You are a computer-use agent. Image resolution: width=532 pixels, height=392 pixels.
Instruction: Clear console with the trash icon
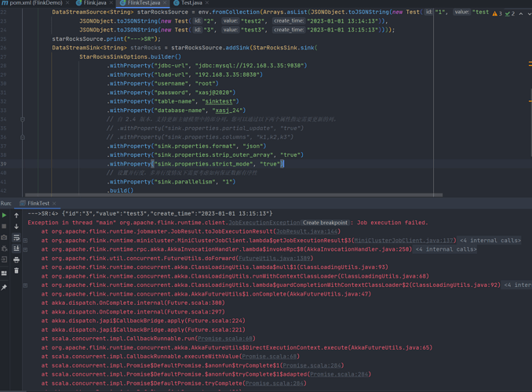pyautogui.click(x=16, y=270)
